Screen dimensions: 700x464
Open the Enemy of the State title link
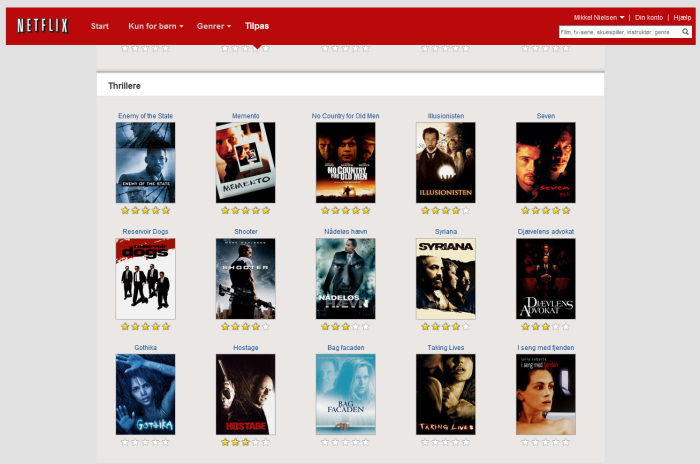point(146,116)
